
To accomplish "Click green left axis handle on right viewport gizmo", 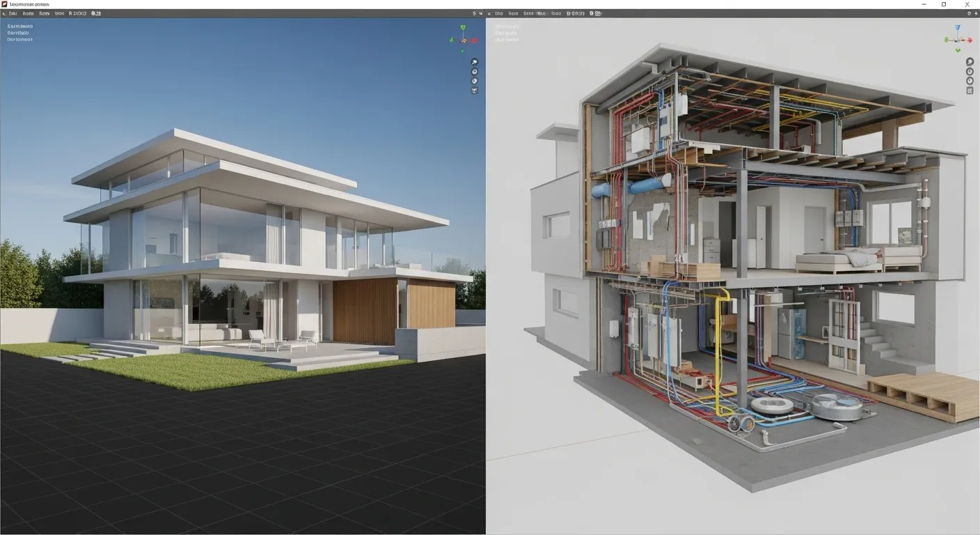I will pyautogui.click(x=947, y=40).
